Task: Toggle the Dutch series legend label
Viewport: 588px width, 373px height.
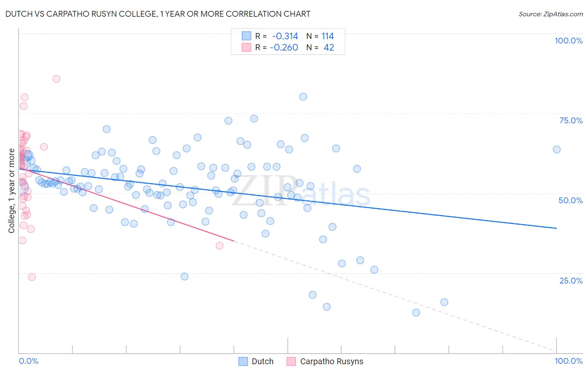Action: point(263,361)
